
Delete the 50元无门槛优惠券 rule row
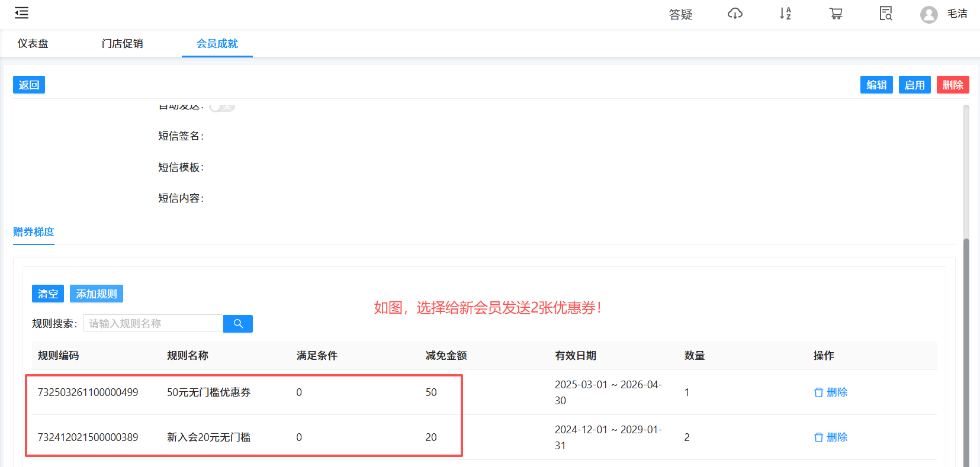coord(831,392)
